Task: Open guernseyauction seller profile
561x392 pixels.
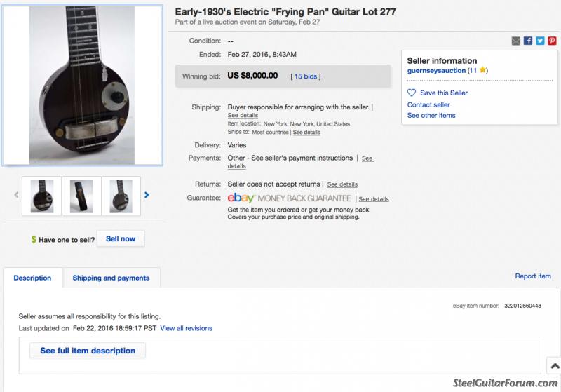Action: 436,70
